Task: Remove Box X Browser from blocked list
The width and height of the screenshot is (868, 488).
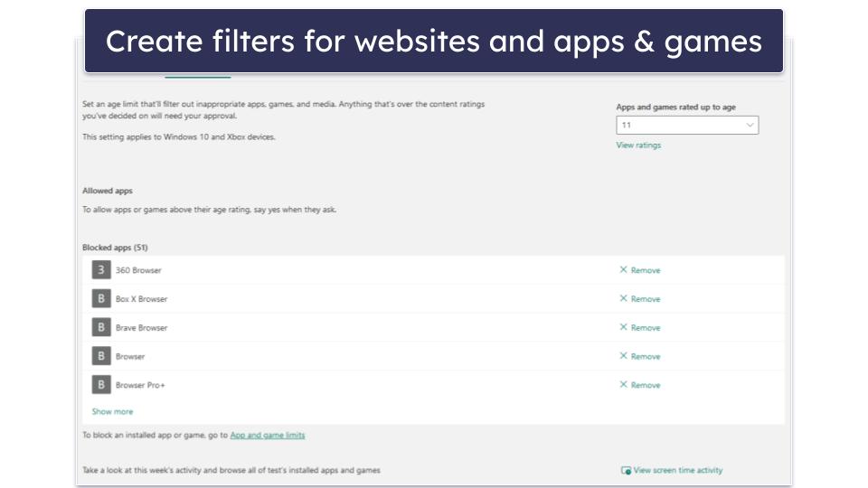Action: pyautogui.click(x=640, y=299)
